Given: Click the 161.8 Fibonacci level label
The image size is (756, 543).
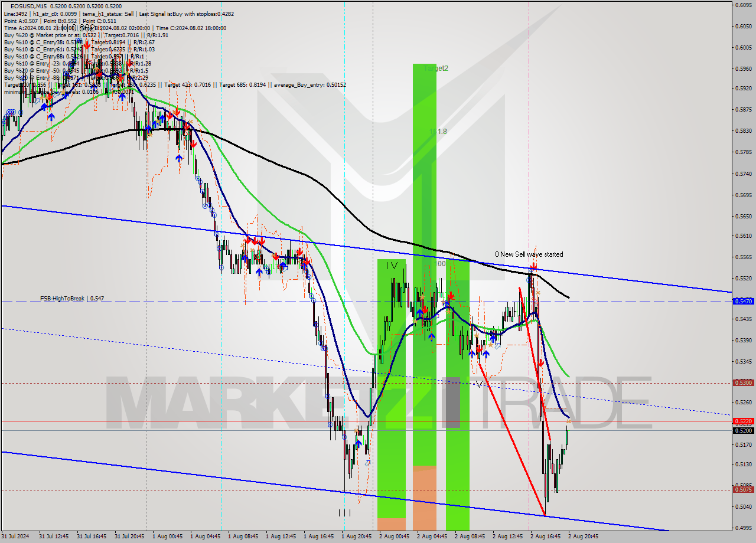Looking at the screenshot, I should point(438,132).
